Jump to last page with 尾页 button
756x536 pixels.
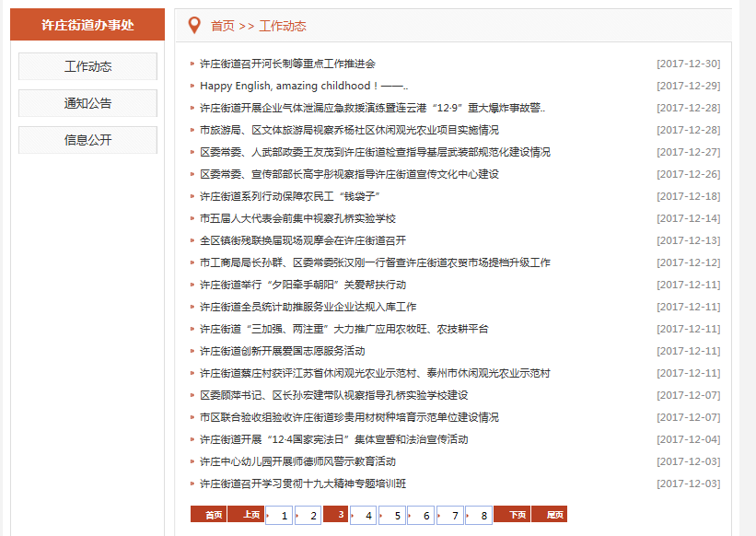(x=549, y=515)
